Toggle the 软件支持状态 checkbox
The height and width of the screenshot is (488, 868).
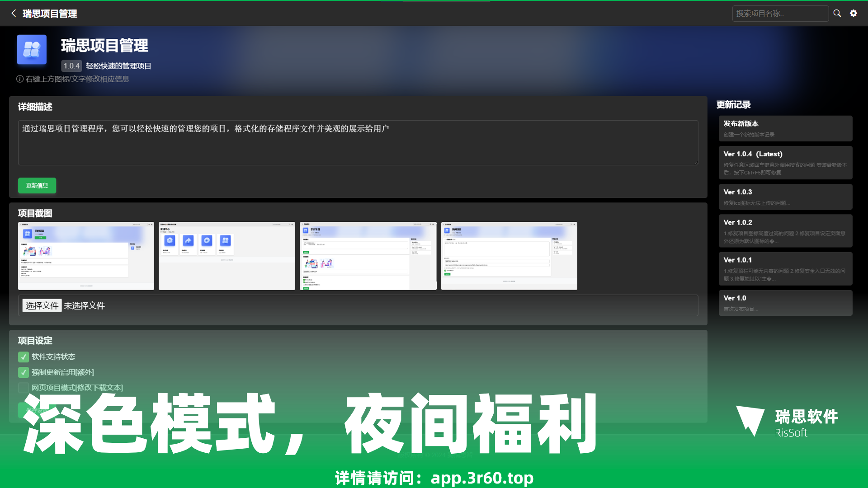[24, 357]
